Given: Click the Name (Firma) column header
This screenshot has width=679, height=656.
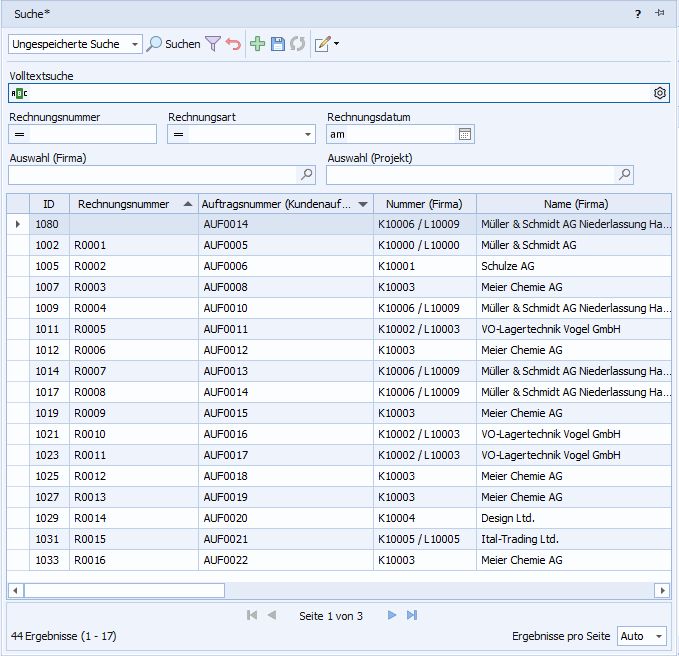Looking at the screenshot, I should pos(574,204).
